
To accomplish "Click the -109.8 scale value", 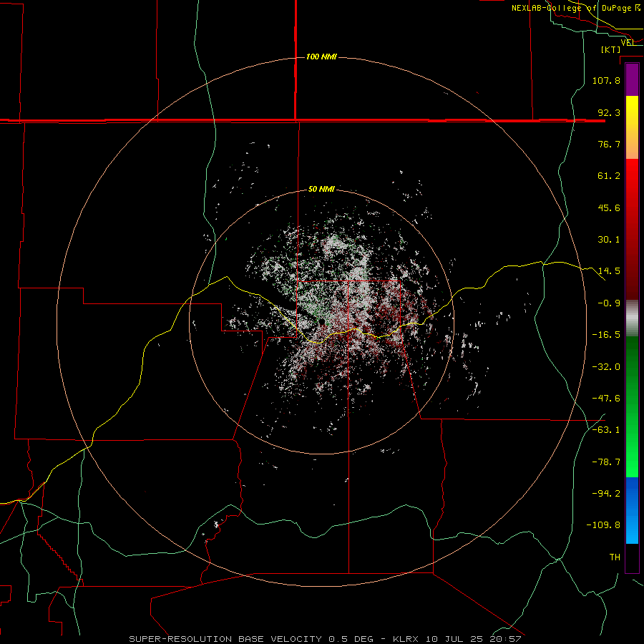I will (x=604, y=525).
